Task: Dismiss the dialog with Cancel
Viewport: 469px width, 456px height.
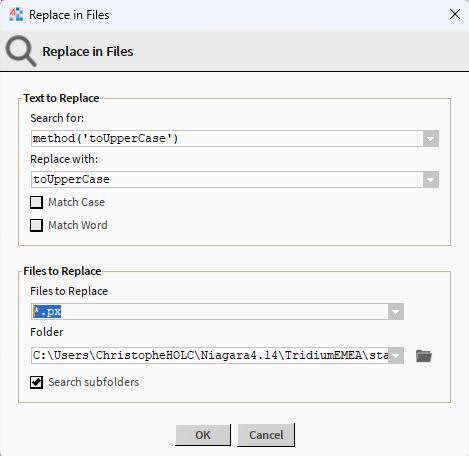Action: [266, 435]
